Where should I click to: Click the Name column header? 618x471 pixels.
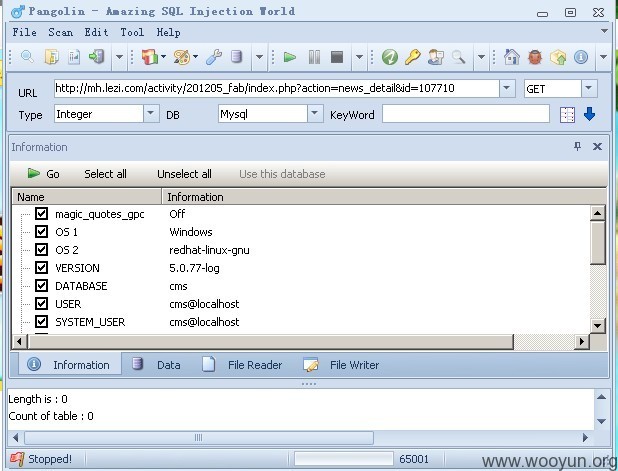tap(87, 197)
